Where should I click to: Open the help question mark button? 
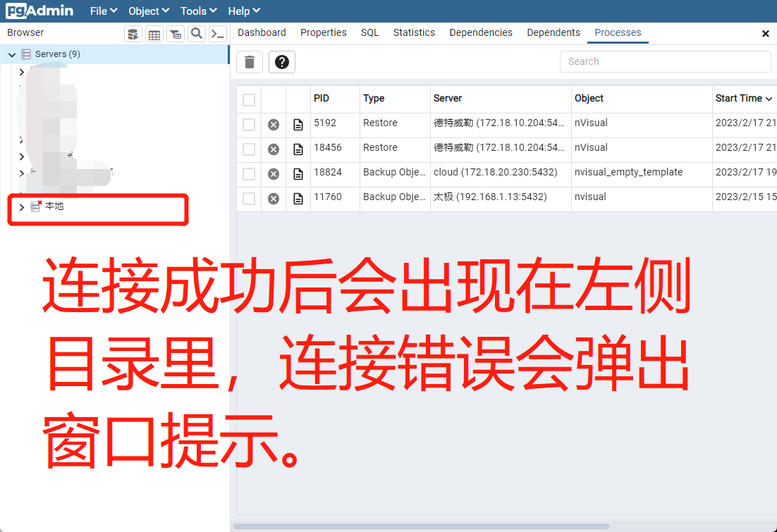click(x=282, y=62)
